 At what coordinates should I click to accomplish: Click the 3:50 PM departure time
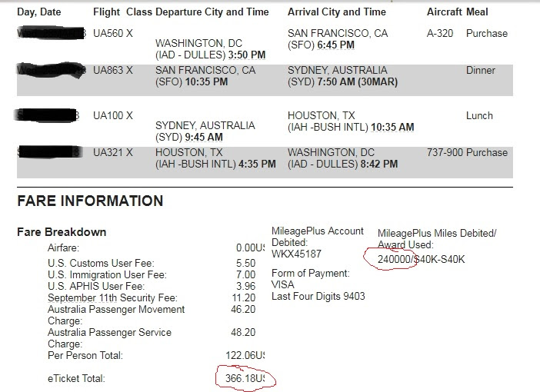(247, 55)
